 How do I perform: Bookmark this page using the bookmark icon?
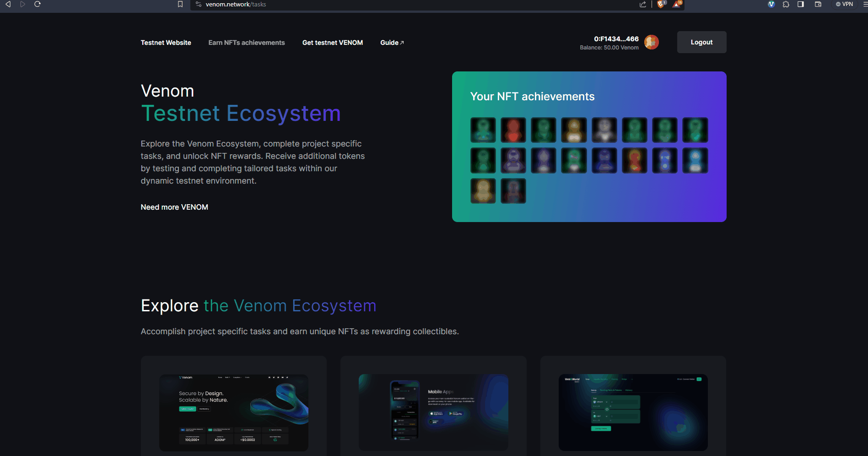click(x=180, y=4)
